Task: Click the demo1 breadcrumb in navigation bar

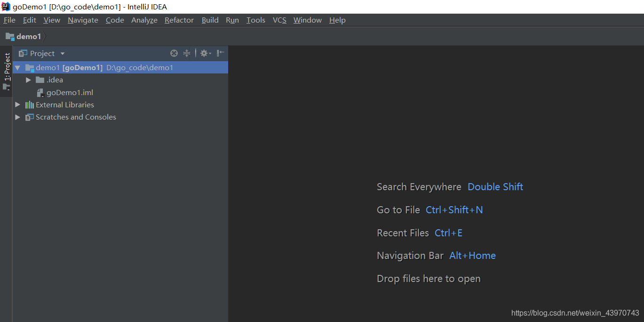Action: [24, 36]
